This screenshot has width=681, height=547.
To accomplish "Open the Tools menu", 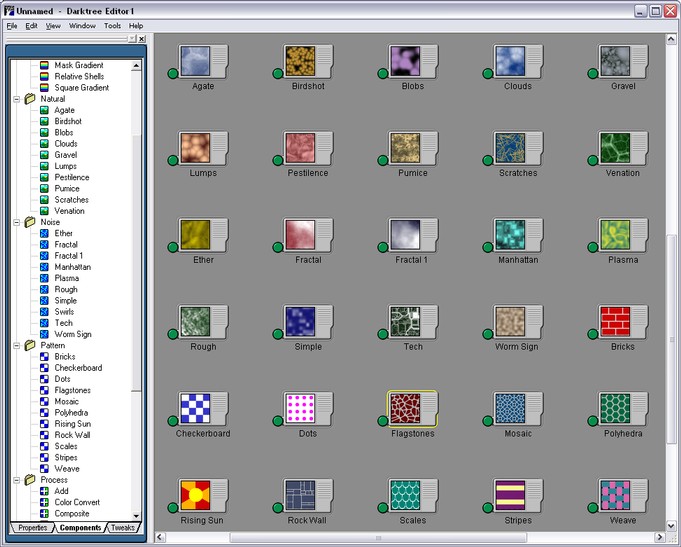I will (112, 26).
